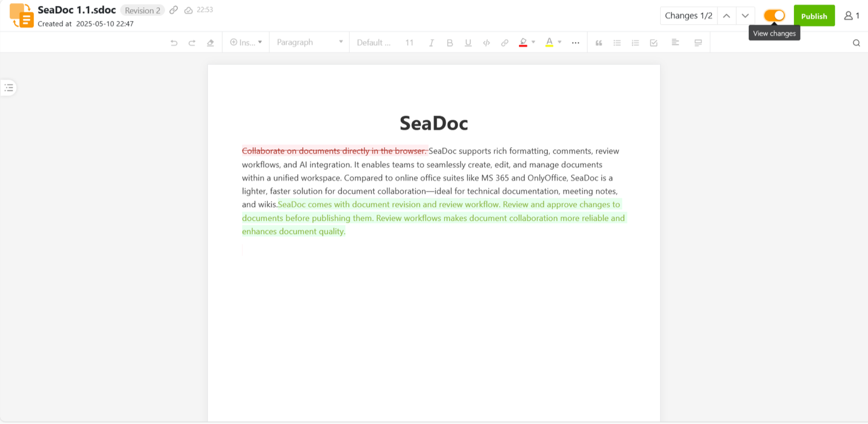Go to the next change
This screenshot has height=424, width=868.
coord(746,16)
